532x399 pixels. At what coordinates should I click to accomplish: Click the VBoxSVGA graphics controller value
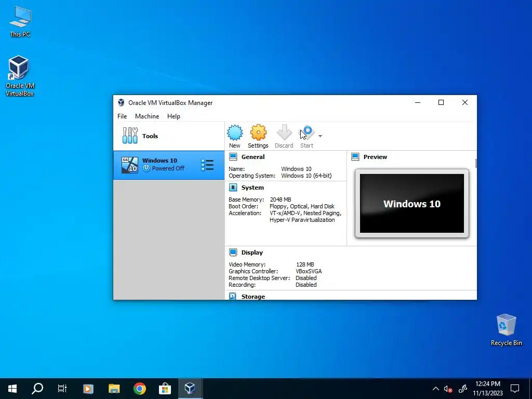[x=309, y=271]
